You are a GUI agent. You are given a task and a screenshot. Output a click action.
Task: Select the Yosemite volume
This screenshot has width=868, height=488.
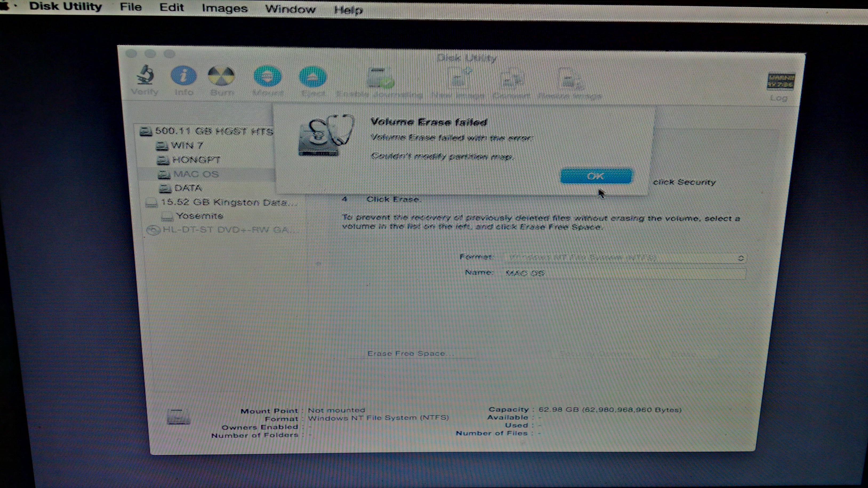pos(199,216)
